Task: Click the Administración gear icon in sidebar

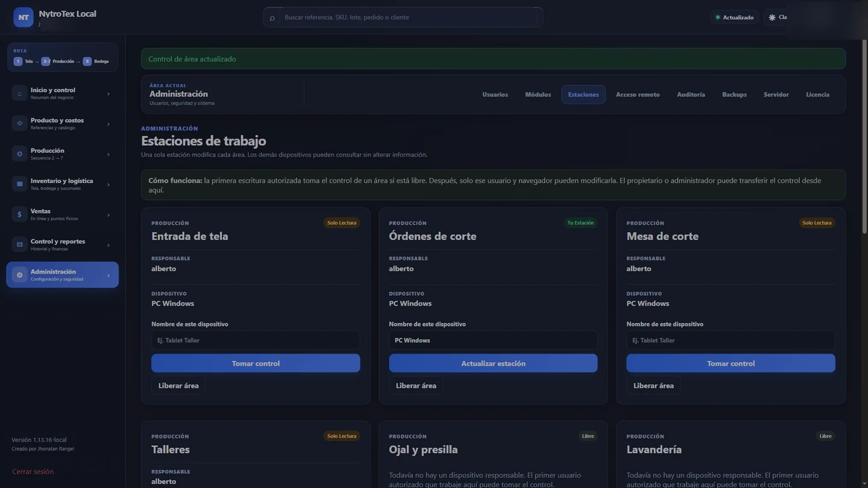Action: [x=19, y=275]
